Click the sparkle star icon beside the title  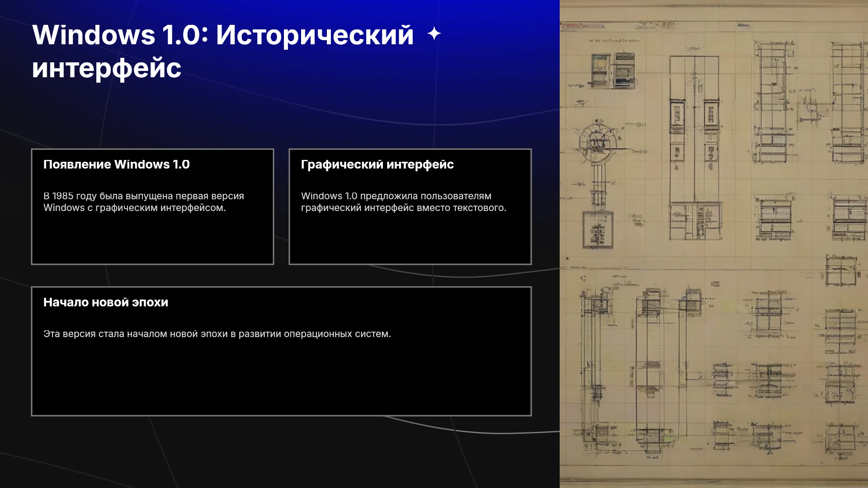pyautogui.click(x=434, y=34)
